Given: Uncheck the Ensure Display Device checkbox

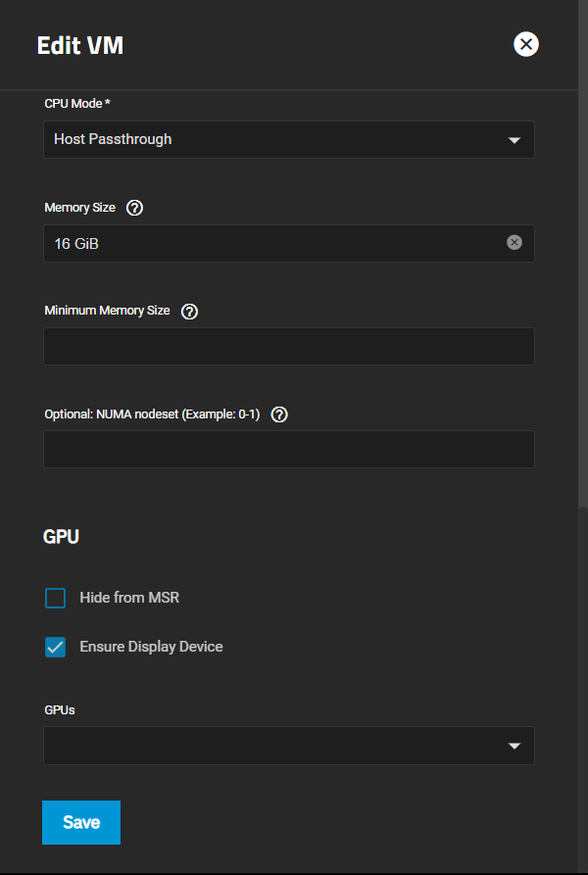Looking at the screenshot, I should 55,648.
